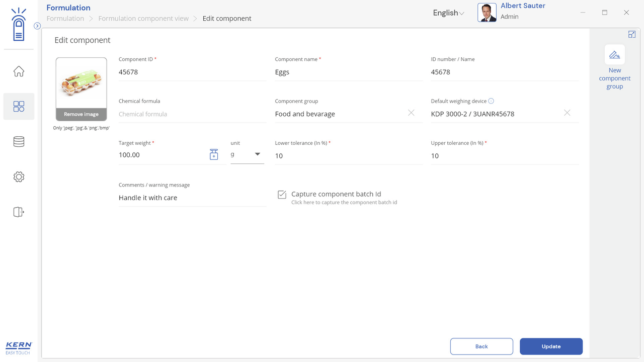The height and width of the screenshot is (362, 644).
Task: Open the database icon in the sidebar
Action: tap(19, 142)
